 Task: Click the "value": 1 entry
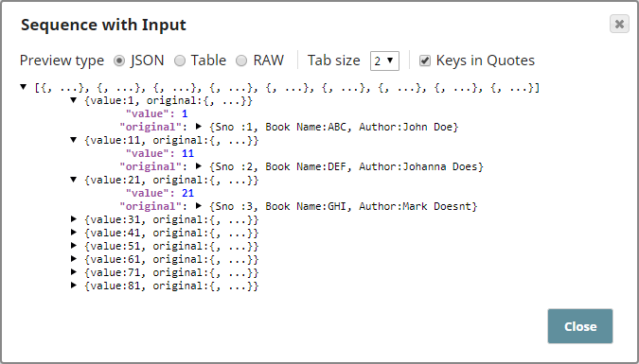157,113
